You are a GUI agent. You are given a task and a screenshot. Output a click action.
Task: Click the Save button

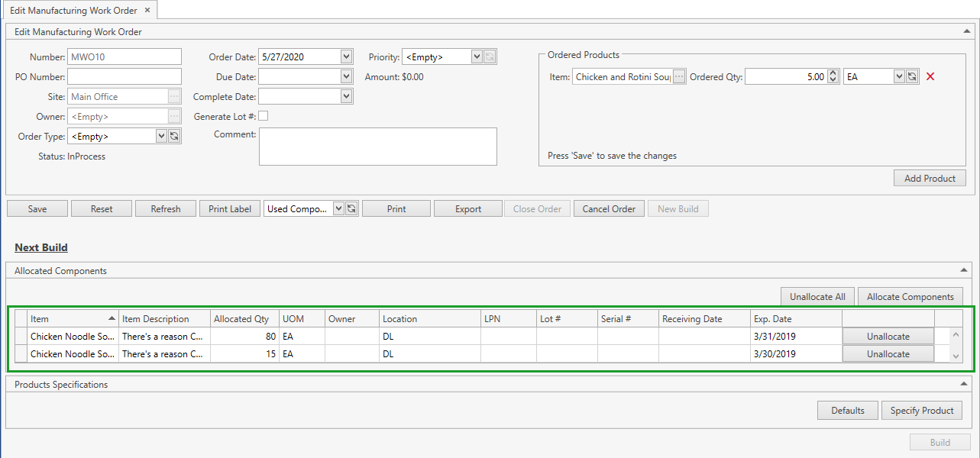(37, 209)
